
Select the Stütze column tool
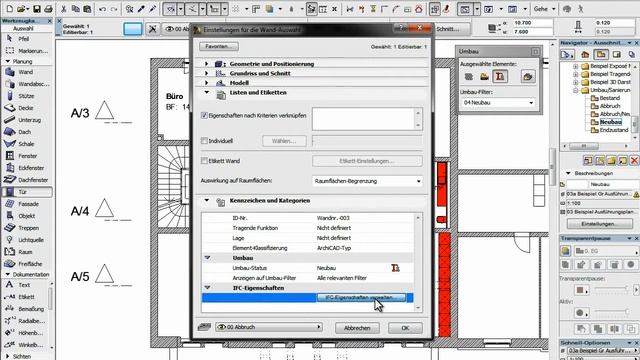(26, 96)
